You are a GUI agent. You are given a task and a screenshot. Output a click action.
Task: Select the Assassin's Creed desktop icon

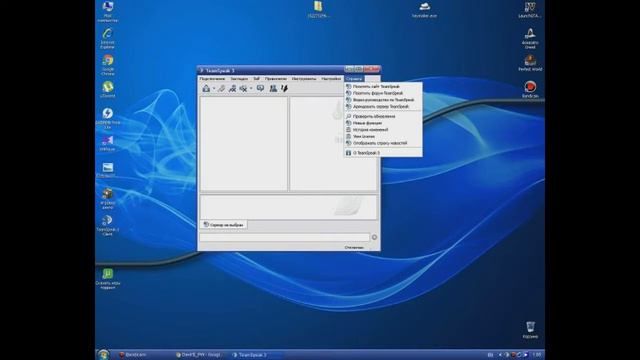(530, 39)
